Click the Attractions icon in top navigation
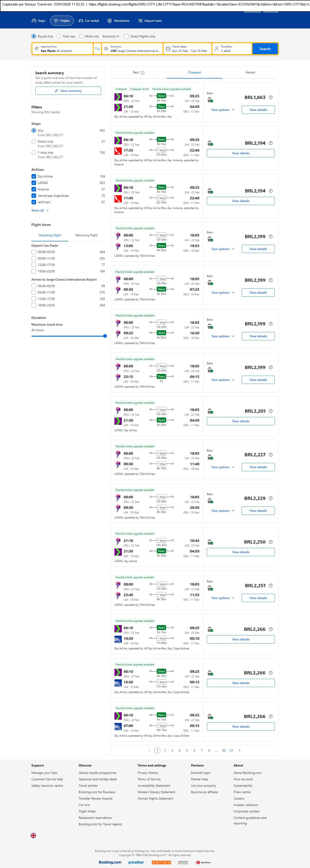This screenshot has width=310, height=868. (110, 21)
